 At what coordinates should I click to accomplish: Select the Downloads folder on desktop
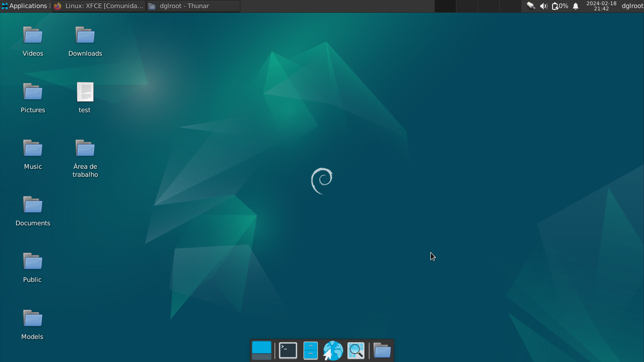pyautogui.click(x=85, y=41)
